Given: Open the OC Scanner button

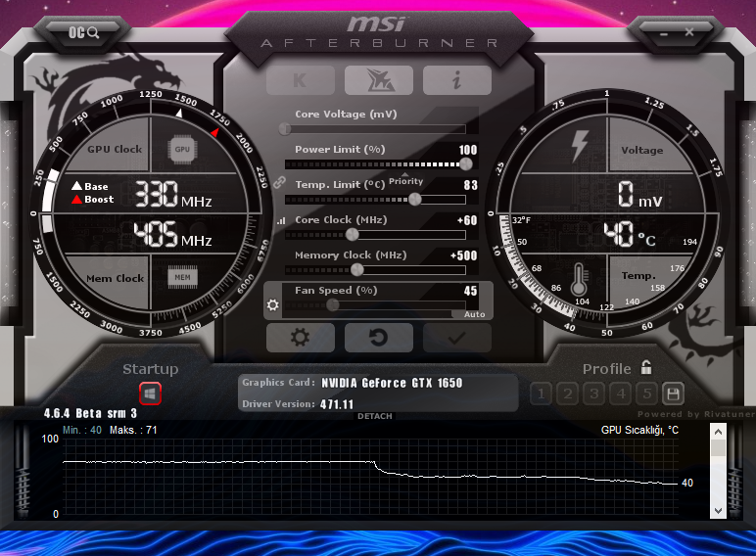Looking at the screenshot, I should pyautogui.click(x=83, y=32).
